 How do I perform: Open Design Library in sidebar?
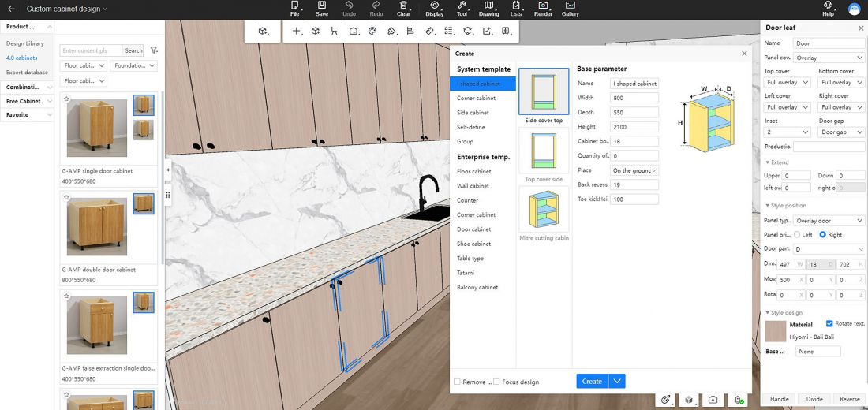[25, 43]
